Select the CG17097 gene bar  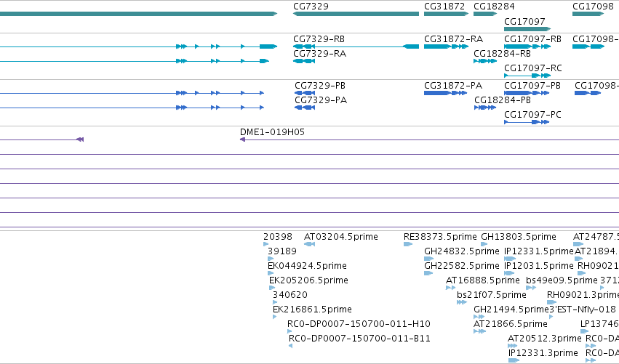[x=527, y=29]
